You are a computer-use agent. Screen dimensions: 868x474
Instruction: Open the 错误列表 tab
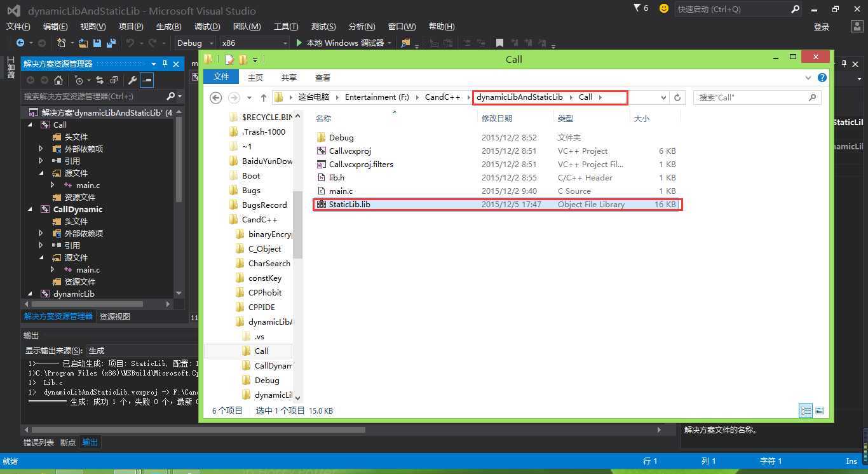click(x=39, y=442)
